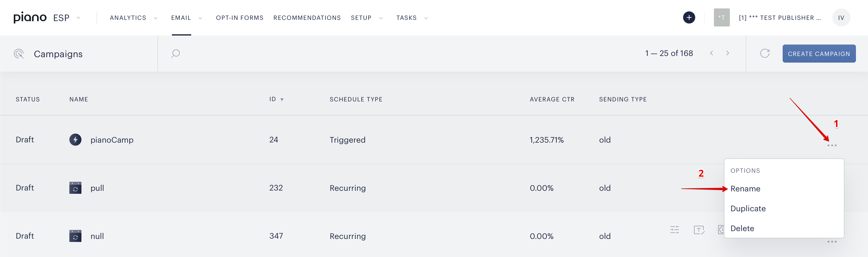Screen dimensions: 868x257
Task: Expand the Analytics menu dropdown
Action: point(156,18)
